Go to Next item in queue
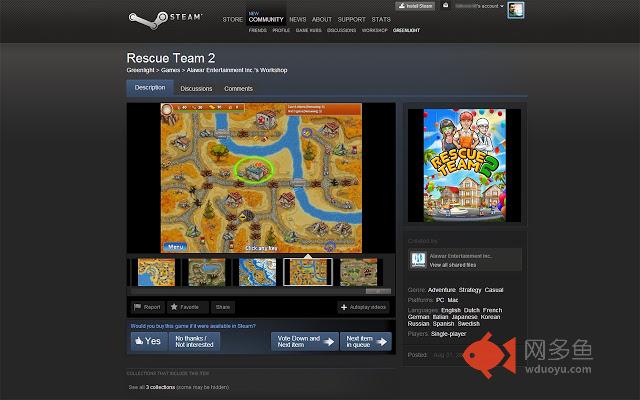The height and width of the screenshot is (400, 640). click(x=365, y=341)
